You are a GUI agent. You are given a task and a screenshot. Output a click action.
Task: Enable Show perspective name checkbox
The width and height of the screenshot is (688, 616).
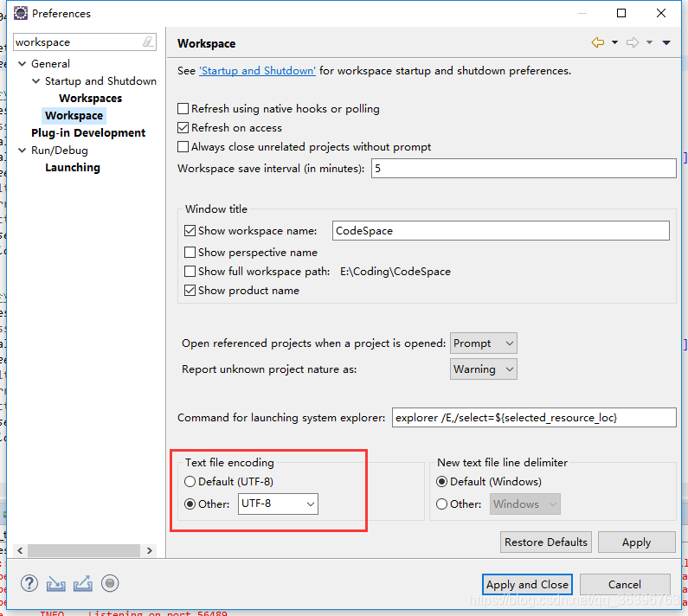[190, 253]
